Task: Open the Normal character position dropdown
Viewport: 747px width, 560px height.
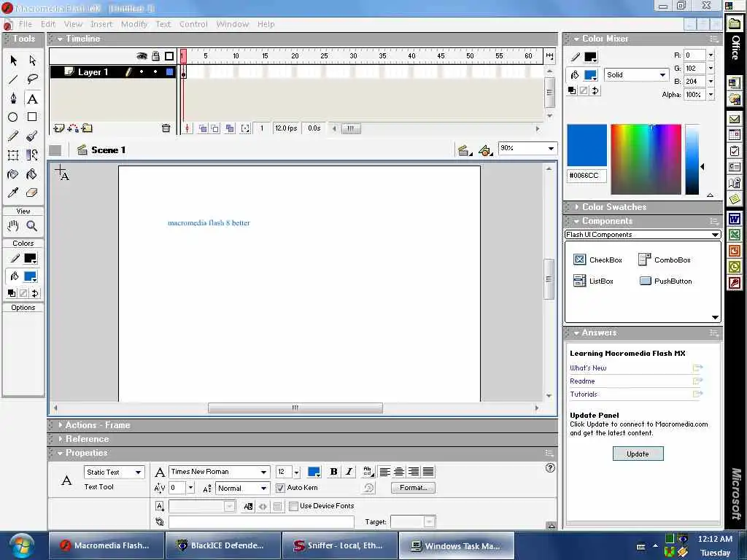Action: (242, 488)
